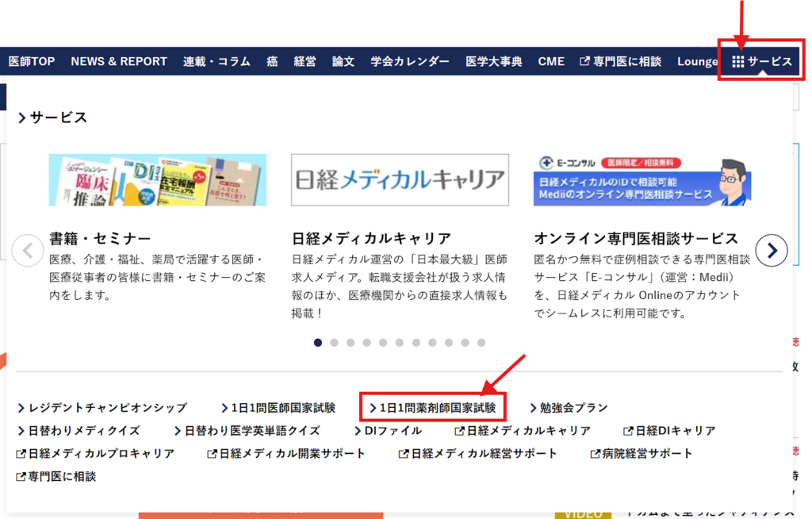Screen dimensions: 812x519
Task: Click external link icon beside 日経メディカル開業サポート
Action: (x=212, y=454)
